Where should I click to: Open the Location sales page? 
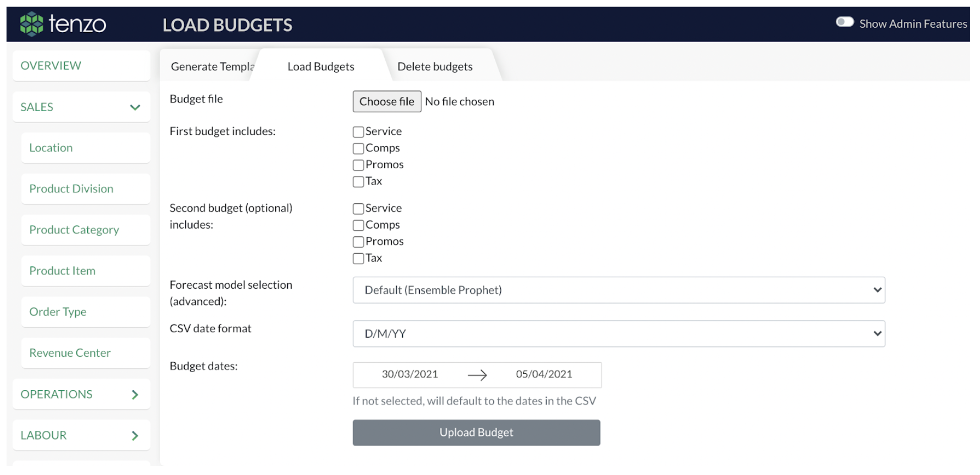[86, 148]
